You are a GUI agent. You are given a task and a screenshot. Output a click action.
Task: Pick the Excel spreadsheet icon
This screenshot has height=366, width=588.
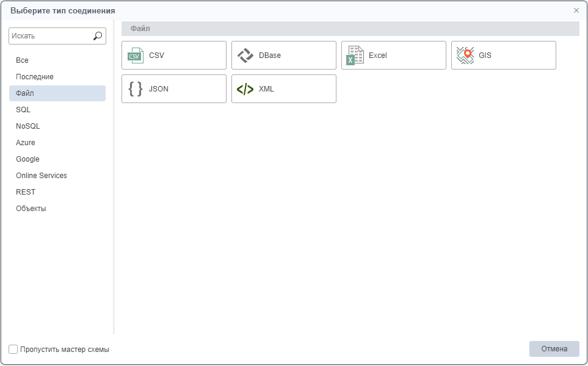click(355, 56)
